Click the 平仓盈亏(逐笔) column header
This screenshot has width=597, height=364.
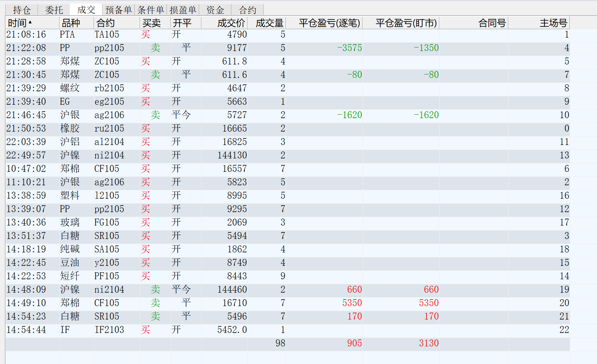(x=324, y=23)
